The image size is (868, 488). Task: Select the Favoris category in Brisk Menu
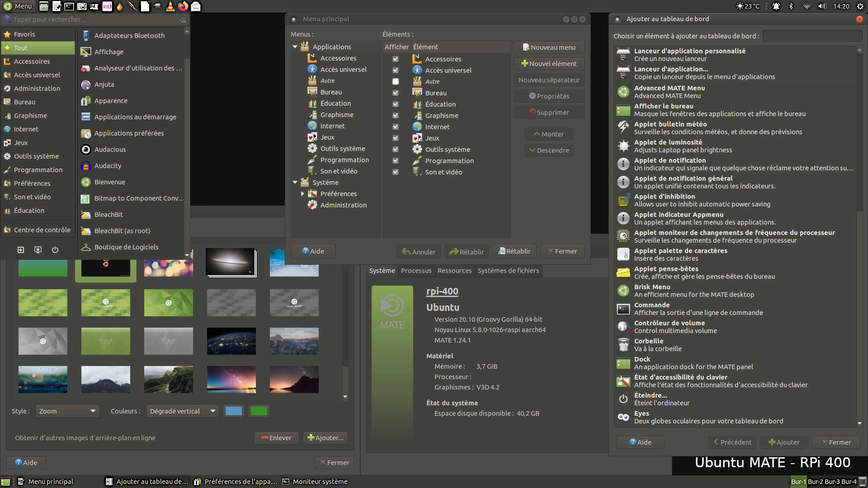coord(38,34)
